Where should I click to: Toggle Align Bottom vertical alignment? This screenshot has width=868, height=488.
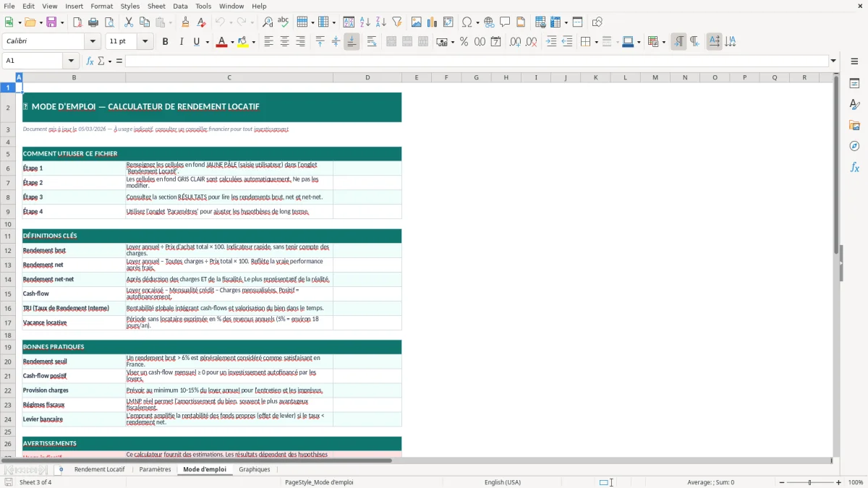pos(352,42)
